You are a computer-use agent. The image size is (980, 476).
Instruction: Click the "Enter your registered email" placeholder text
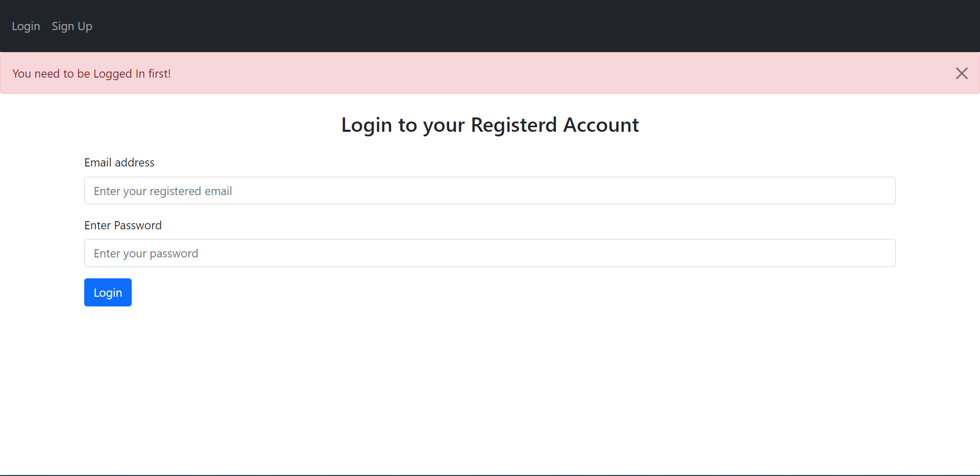(x=163, y=191)
